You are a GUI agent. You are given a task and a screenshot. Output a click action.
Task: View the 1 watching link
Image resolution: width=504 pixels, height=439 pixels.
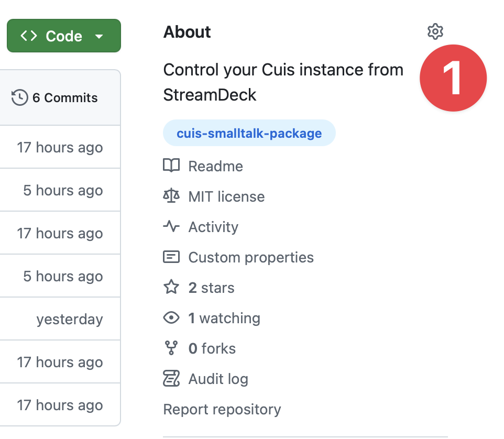[x=212, y=318]
